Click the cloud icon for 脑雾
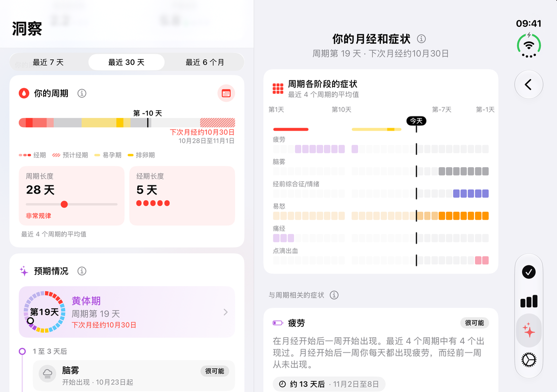 coord(47,374)
